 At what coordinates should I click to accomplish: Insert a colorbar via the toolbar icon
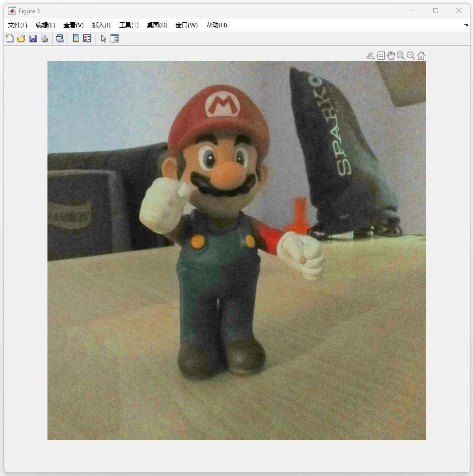pos(76,38)
